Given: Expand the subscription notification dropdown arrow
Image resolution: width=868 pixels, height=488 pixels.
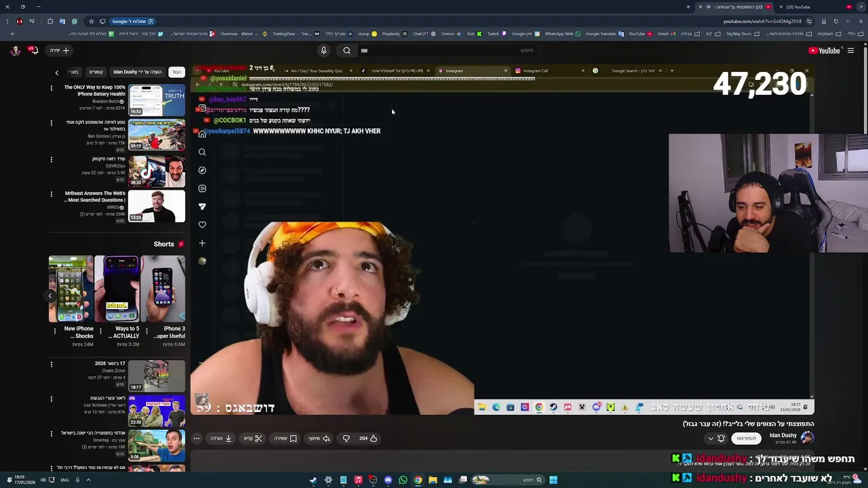Looking at the screenshot, I should click(x=711, y=439).
